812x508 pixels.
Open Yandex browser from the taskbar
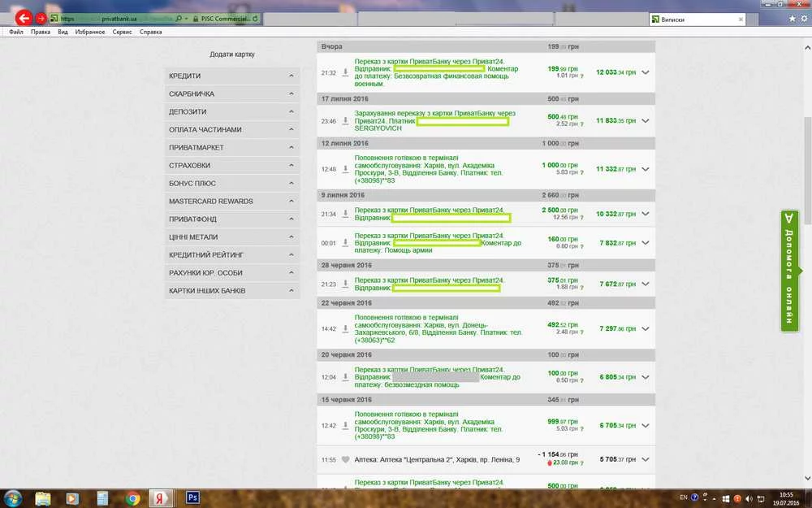(x=160, y=499)
